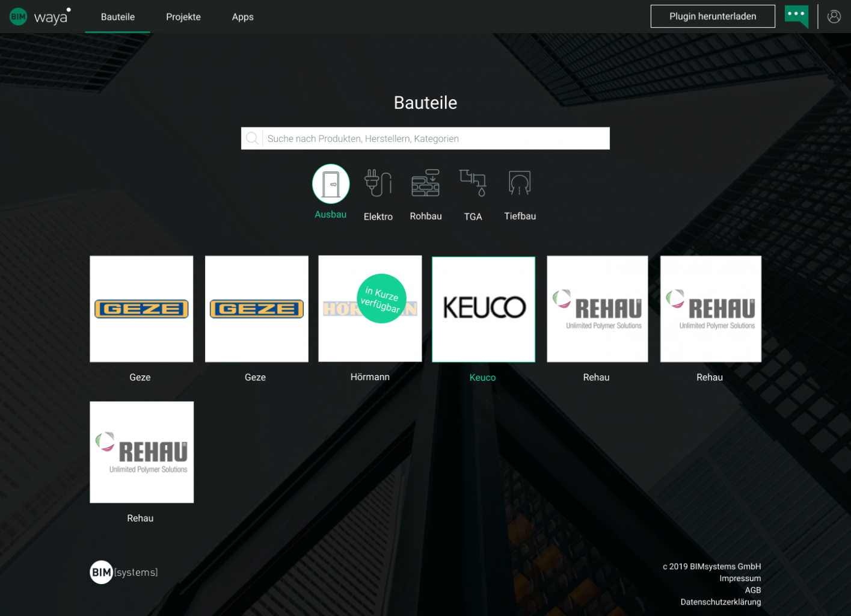
Task: Open the Keuco manufacturer tile
Action: 484,309
